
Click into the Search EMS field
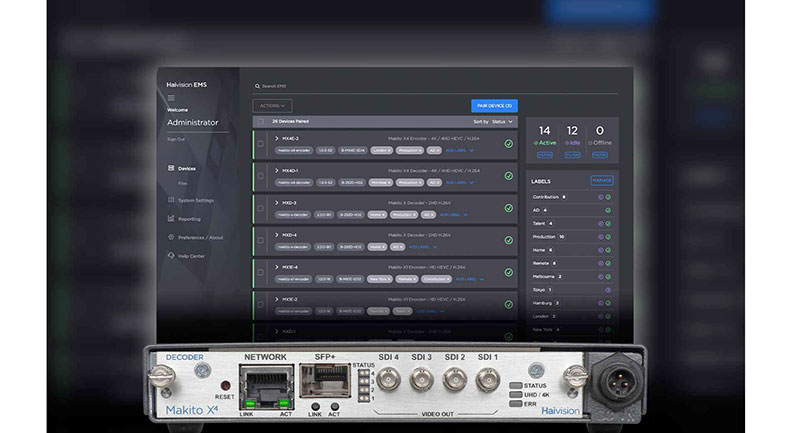tap(436, 86)
